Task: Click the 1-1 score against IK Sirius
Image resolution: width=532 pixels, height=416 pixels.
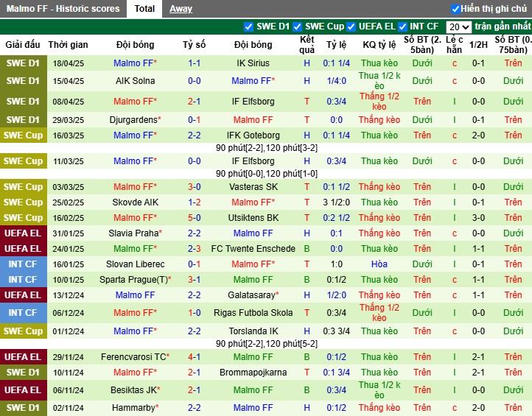Action: 194,63
